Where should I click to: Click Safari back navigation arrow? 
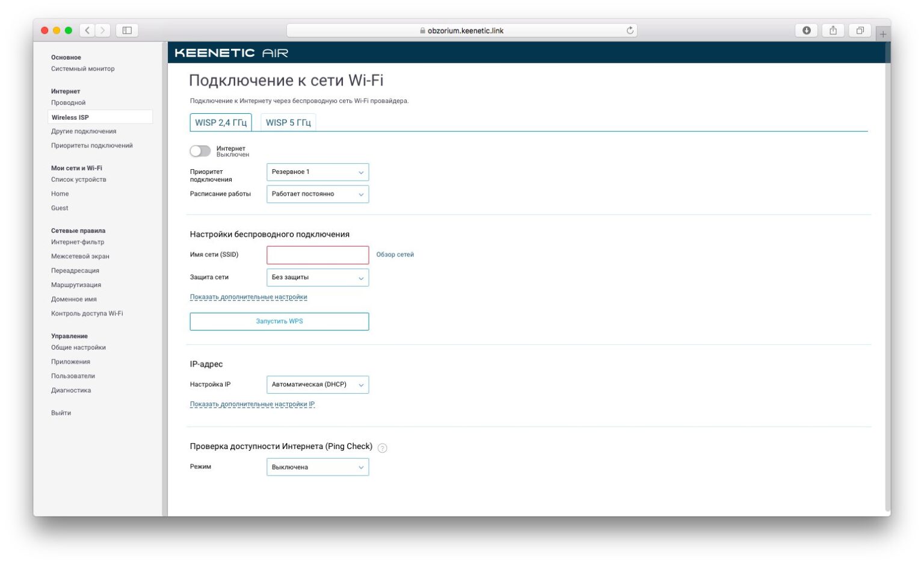click(x=88, y=30)
